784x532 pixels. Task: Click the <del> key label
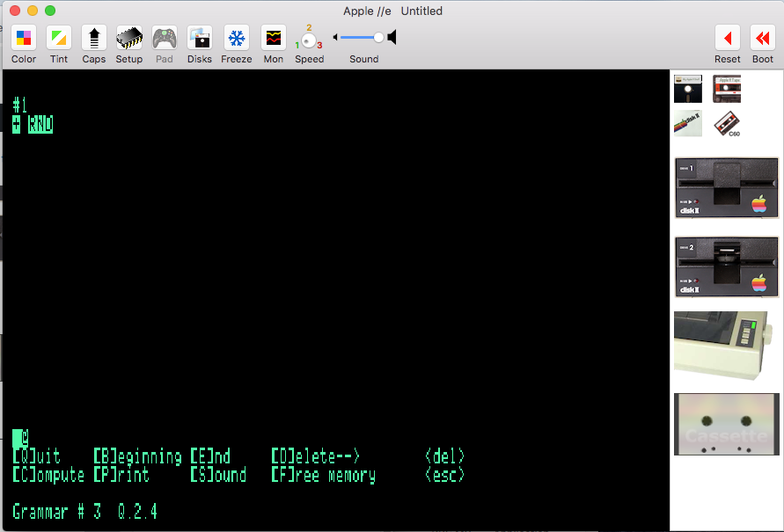[444, 456]
